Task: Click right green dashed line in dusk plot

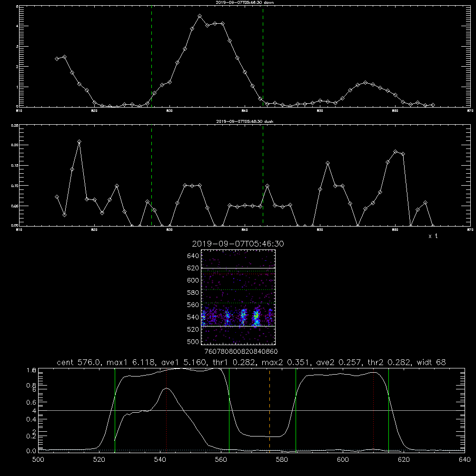Action: (263, 175)
